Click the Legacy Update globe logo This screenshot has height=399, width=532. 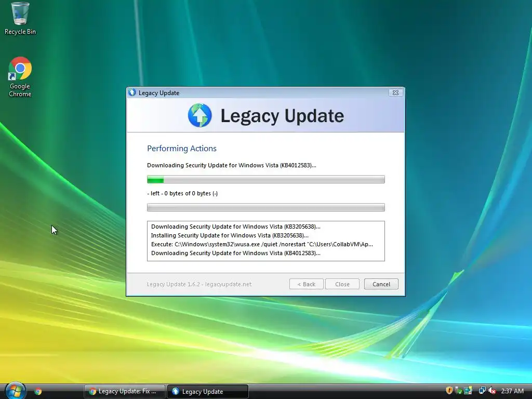pyautogui.click(x=200, y=115)
